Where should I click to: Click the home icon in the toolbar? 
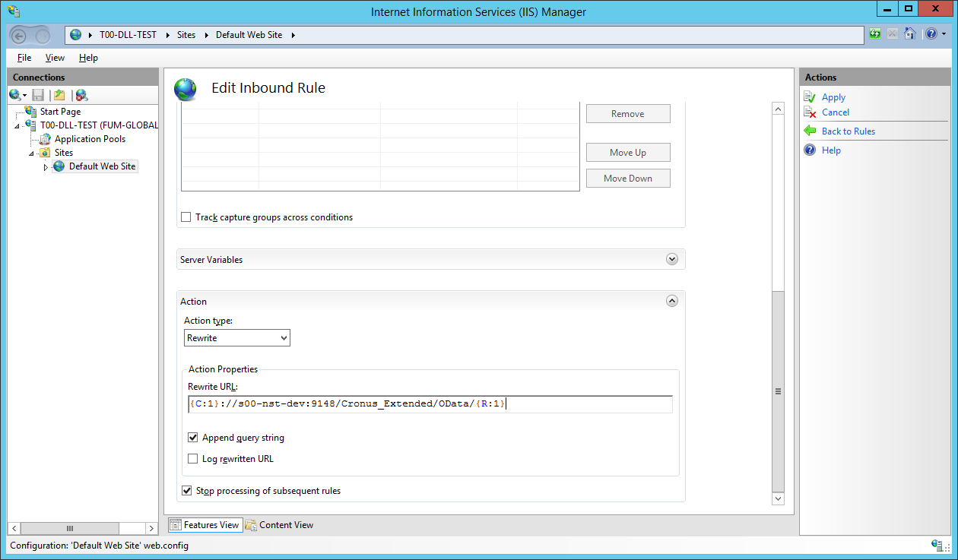coord(909,34)
